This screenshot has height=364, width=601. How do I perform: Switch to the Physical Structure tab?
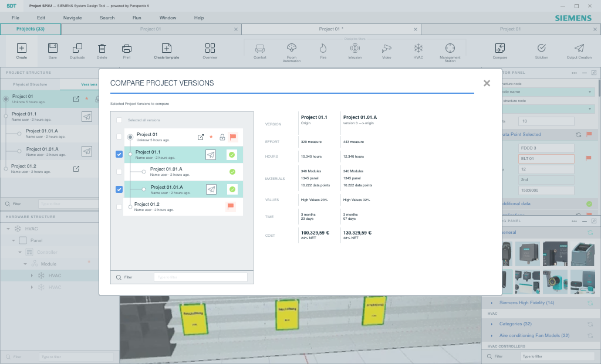coord(30,84)
